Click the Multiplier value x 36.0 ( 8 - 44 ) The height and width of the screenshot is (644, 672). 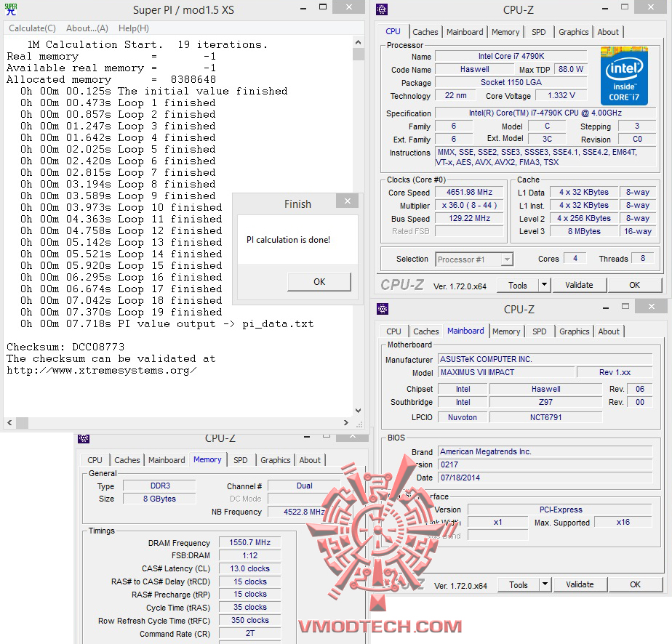pos(469,206)
